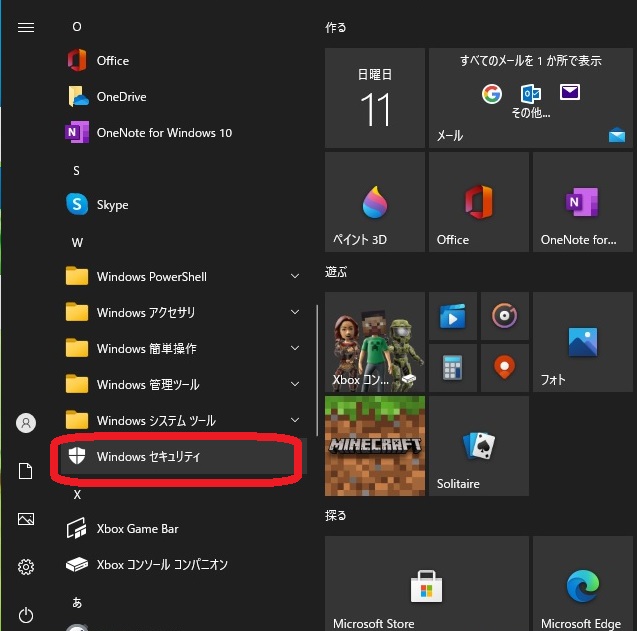Open the Calculator small tile
Screen dimensions: 637x631
[453, 368]
